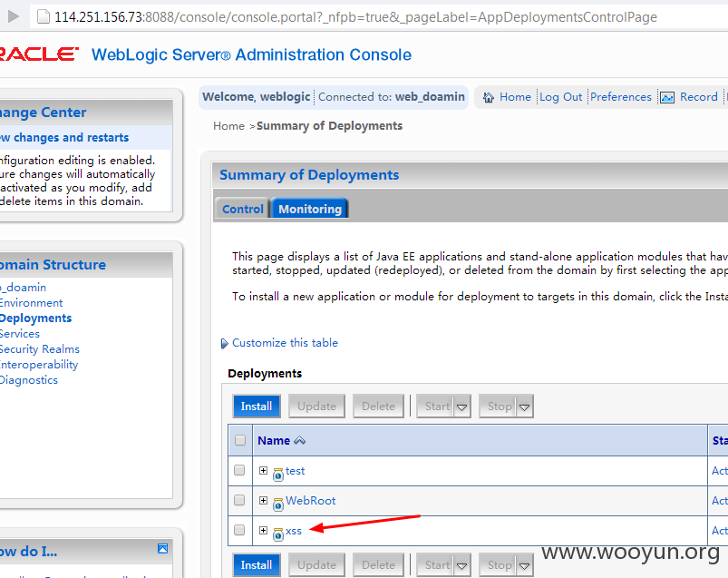728x578 pixels.
Task: Click the top Install button
Action: [x=257, y=407]
